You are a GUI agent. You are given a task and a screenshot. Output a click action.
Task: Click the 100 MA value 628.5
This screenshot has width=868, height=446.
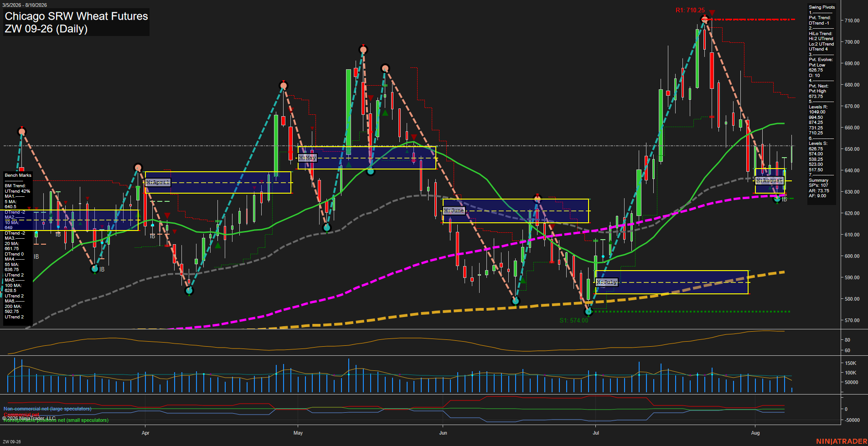[10, 291]
